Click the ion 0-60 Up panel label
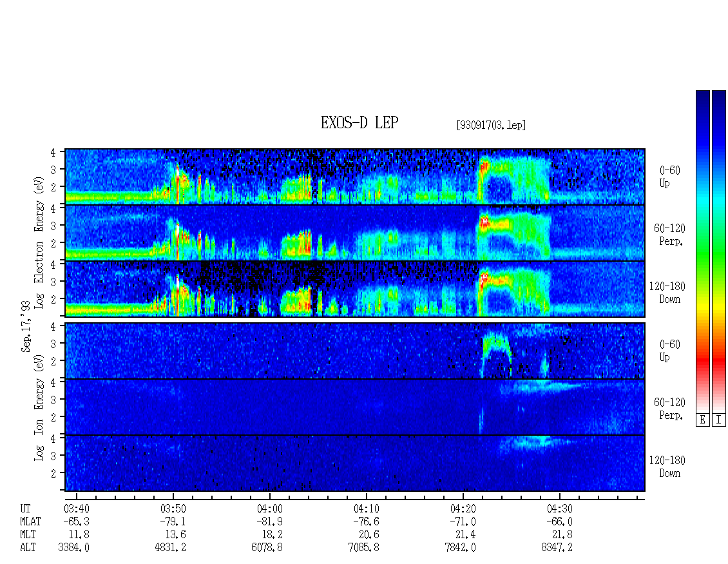728x564 pixels. 669,351
